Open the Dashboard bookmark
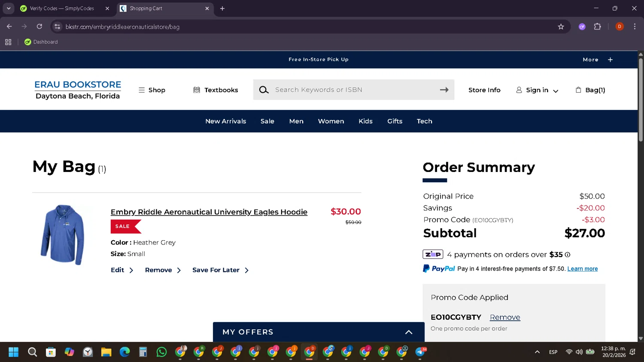 (x=41, y=42)
